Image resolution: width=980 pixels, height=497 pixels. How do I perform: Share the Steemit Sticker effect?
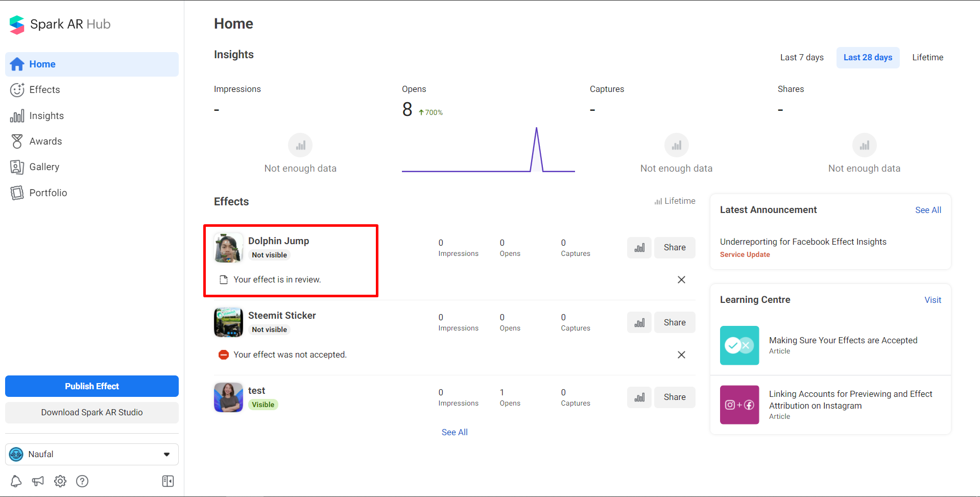675,322
